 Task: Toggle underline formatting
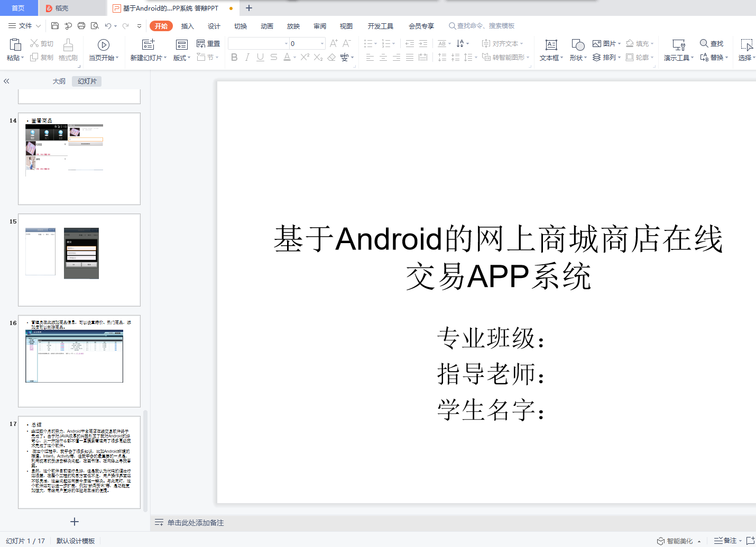pos(260,57)
